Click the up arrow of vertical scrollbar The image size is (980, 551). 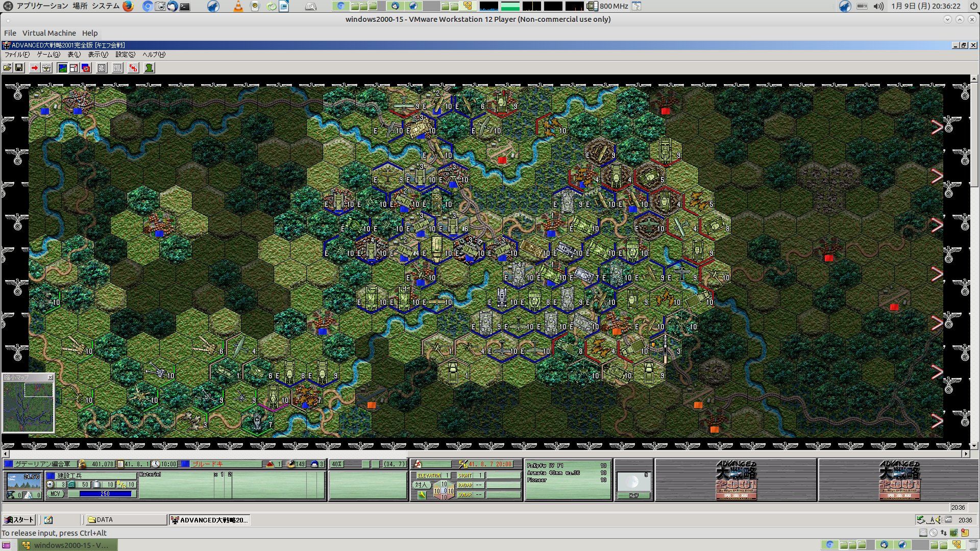pos(974,79)
